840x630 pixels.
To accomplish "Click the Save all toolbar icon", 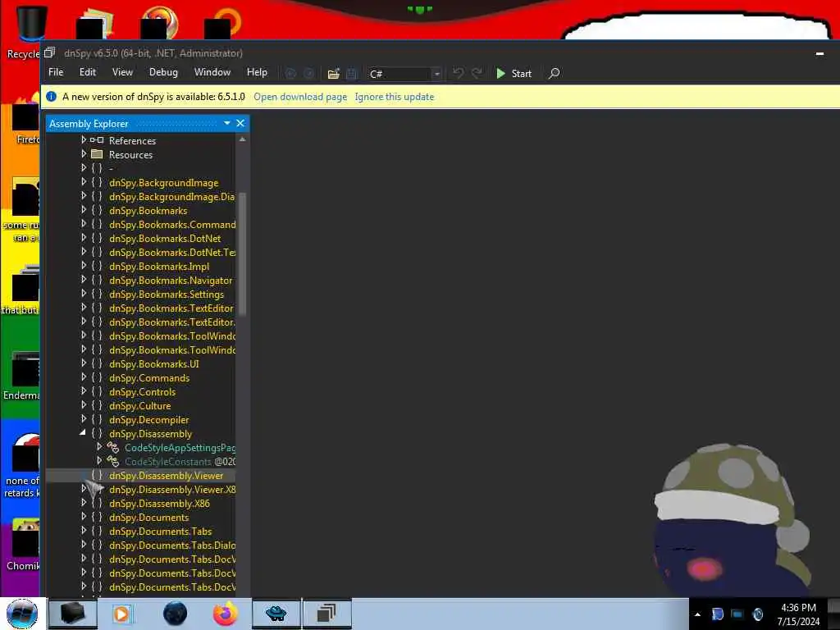I will (x=351, y=73).
